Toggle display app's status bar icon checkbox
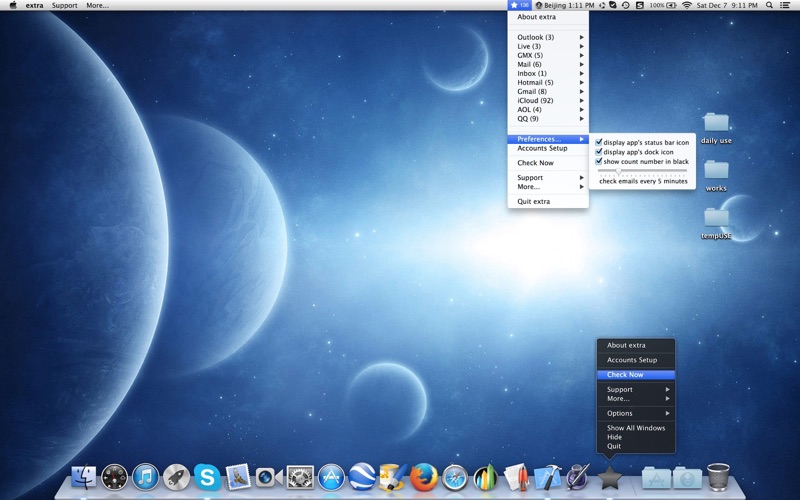The width and height of the screenshot is (800, 500). pos(599,142)
